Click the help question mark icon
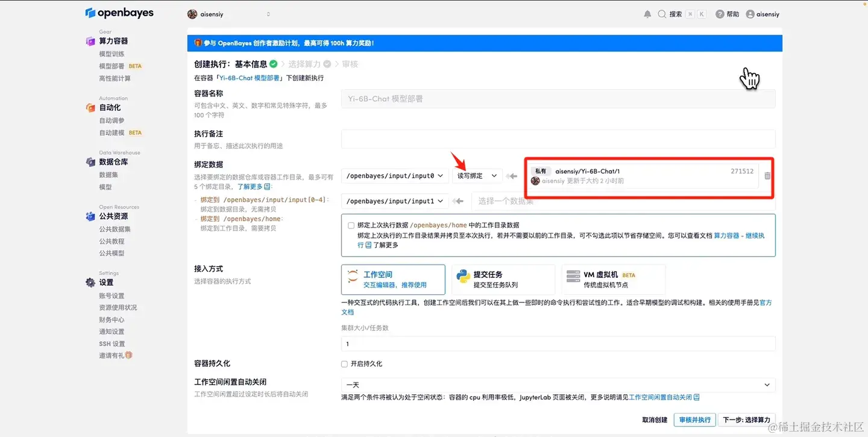 720,14
